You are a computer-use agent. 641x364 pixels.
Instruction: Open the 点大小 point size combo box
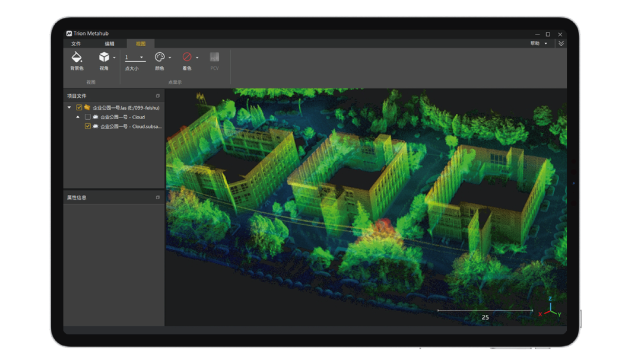[135, 58]
